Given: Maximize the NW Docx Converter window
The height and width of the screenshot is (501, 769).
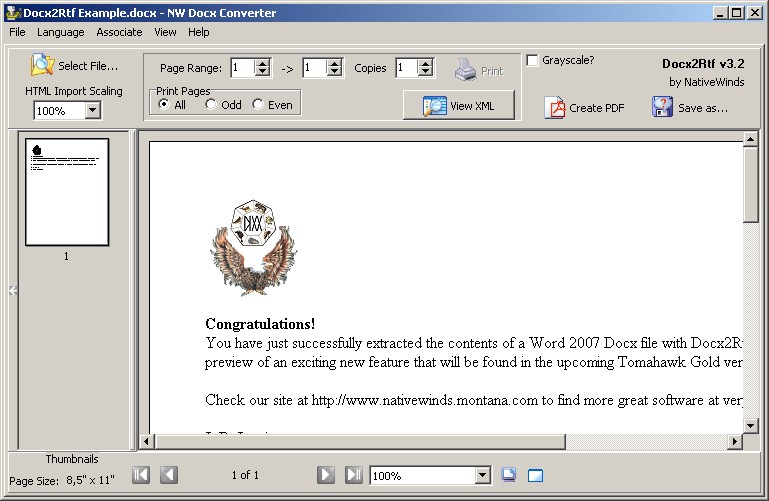Looking at the screenshot, I should [737, 13].
